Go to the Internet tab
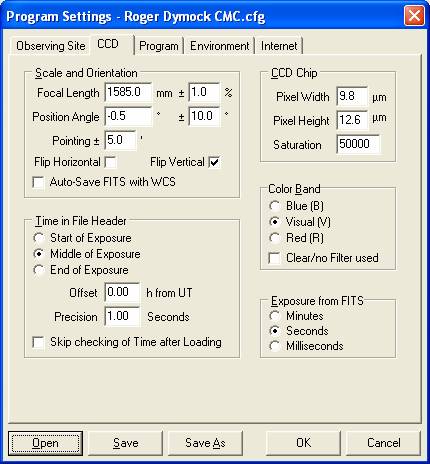Screen dimensions: 430x464 279,46
